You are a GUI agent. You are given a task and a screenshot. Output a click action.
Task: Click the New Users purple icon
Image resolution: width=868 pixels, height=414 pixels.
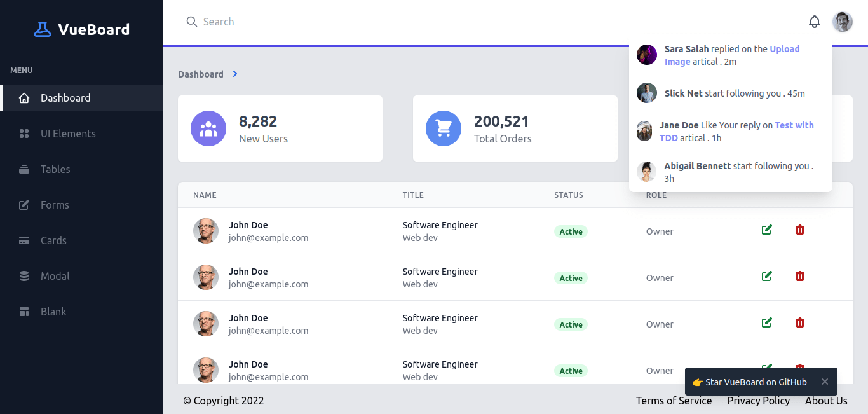(x=208, y=128)
